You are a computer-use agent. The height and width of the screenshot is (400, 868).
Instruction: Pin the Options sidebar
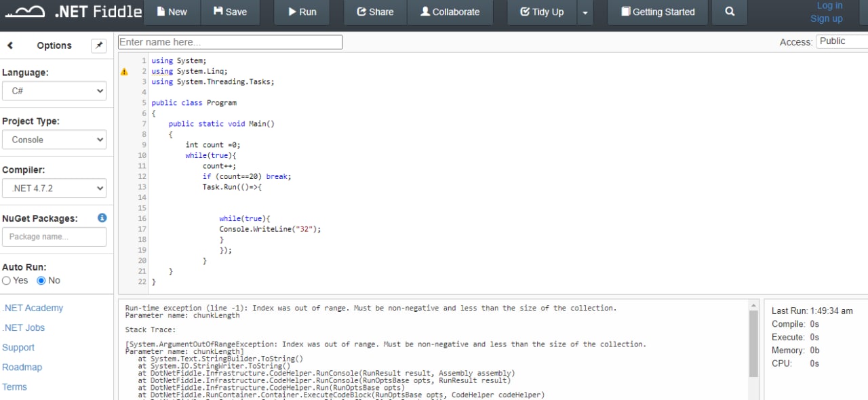pyautogui.click(x=99, y=45)
